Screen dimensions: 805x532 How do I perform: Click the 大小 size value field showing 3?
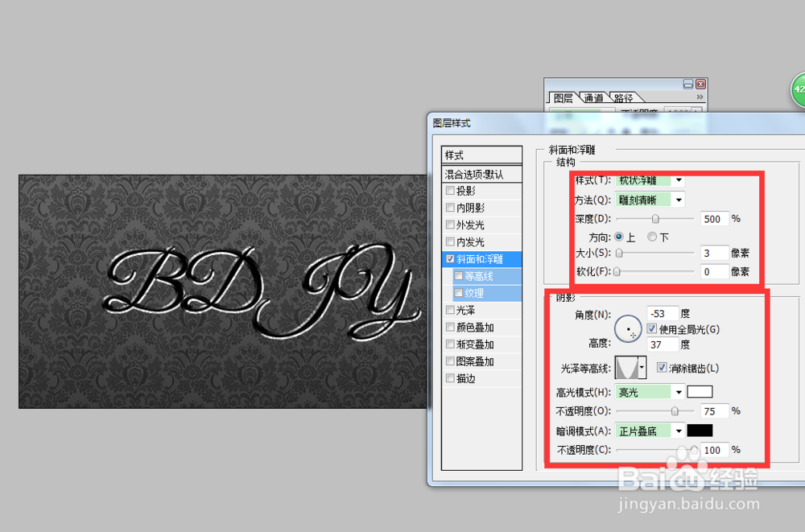click(715, 254)
